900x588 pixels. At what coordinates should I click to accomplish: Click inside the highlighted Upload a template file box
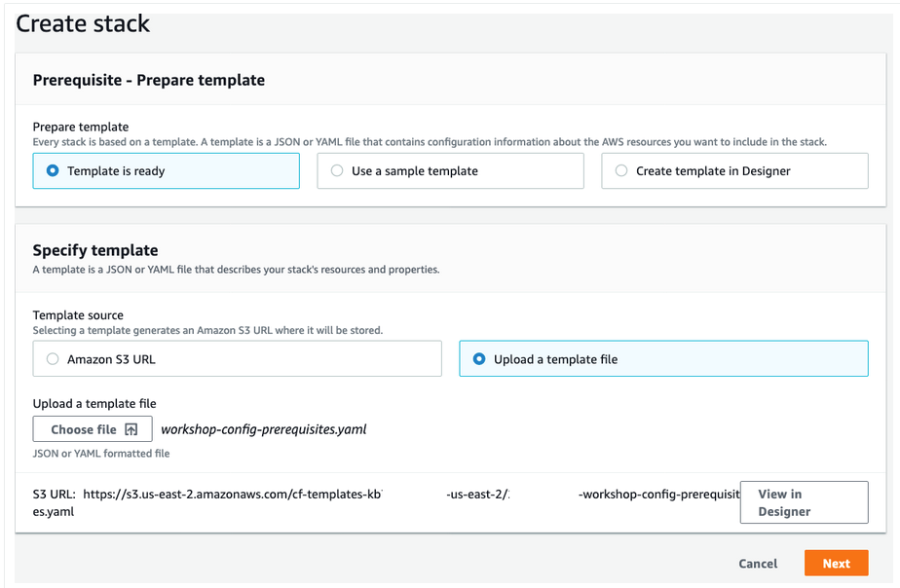point(663,358)
